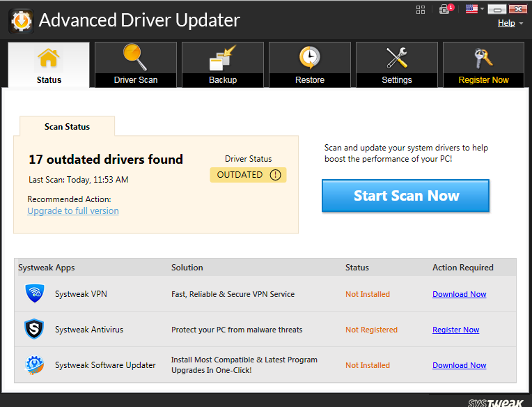Click the Not Registered status text

pos(372,330)
